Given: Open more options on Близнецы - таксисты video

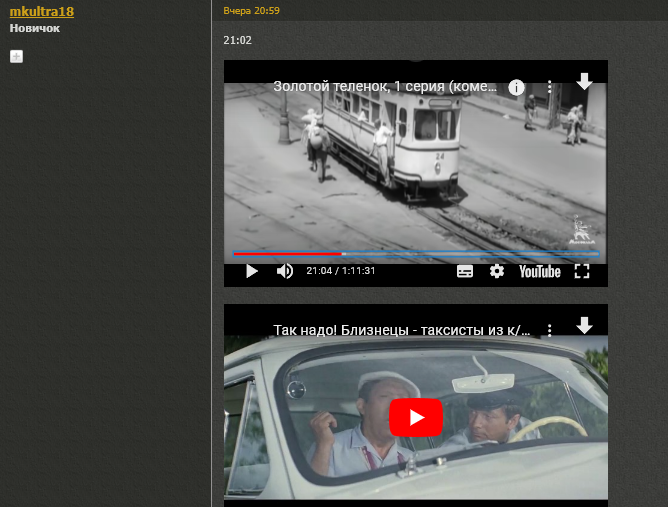Looking at the screenshot, I should coord(550,330).
